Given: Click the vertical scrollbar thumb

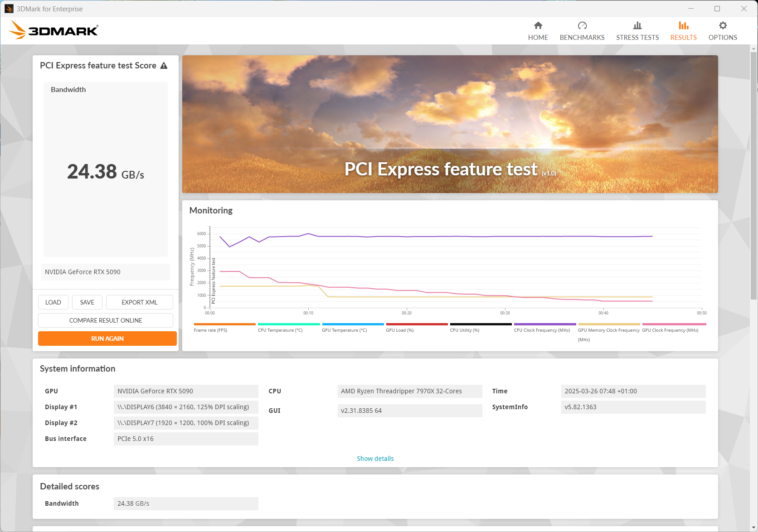Looking at the screenshot, I should pyautogui.click(x=753, y=175).
